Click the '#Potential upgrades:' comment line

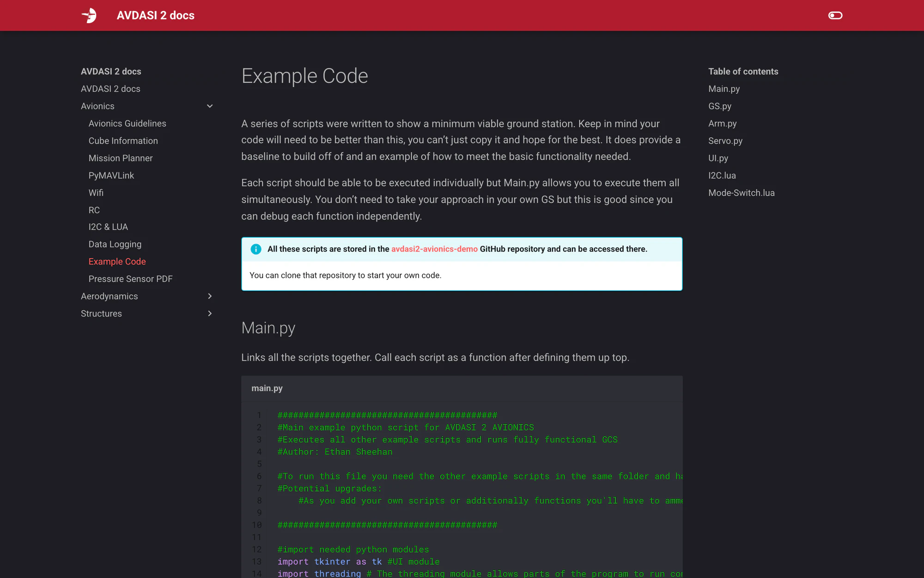[329, 489]
